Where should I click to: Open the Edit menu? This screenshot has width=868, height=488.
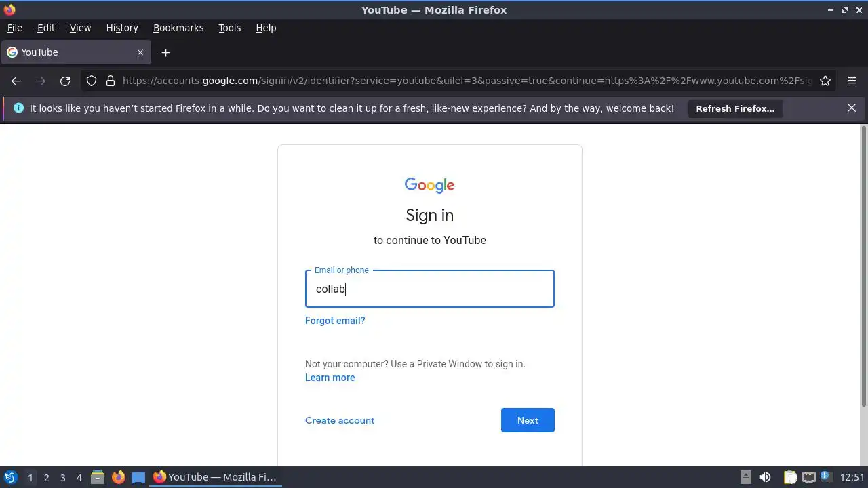[46, 28]
